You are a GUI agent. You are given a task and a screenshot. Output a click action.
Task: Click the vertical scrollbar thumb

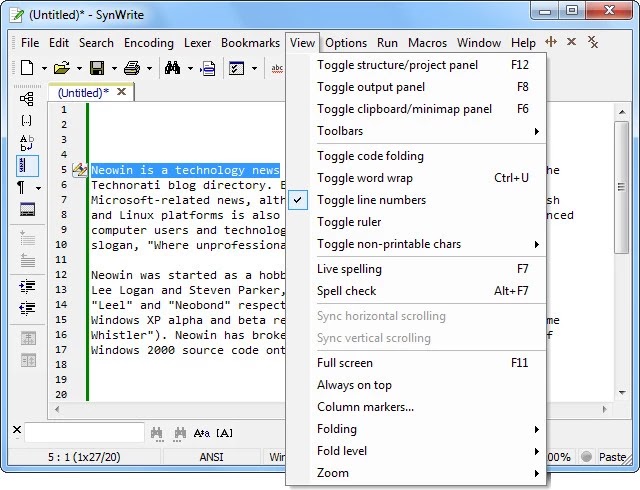pyautogui.click(x=621, y=188)
